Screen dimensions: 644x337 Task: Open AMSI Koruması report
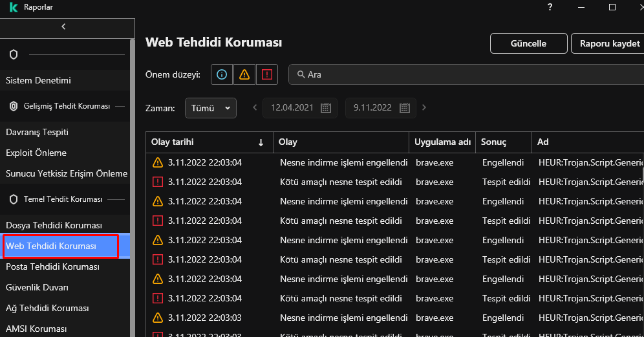(x=65, y=329)
